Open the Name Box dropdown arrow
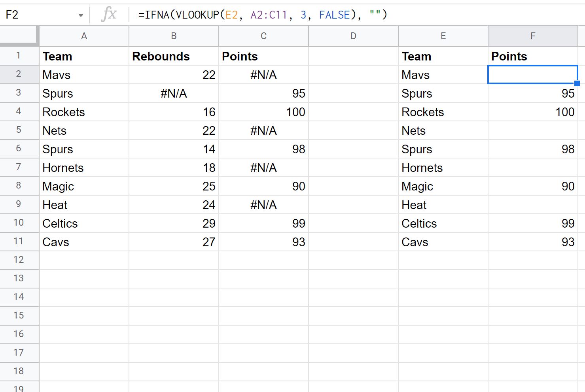The height and width of the screenshot is (392, 585). click(81, 15)
